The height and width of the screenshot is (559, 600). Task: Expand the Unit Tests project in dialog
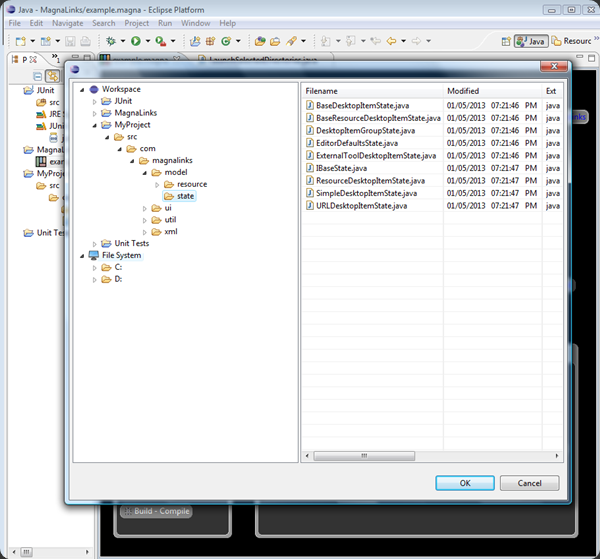[x=95, y=244]
